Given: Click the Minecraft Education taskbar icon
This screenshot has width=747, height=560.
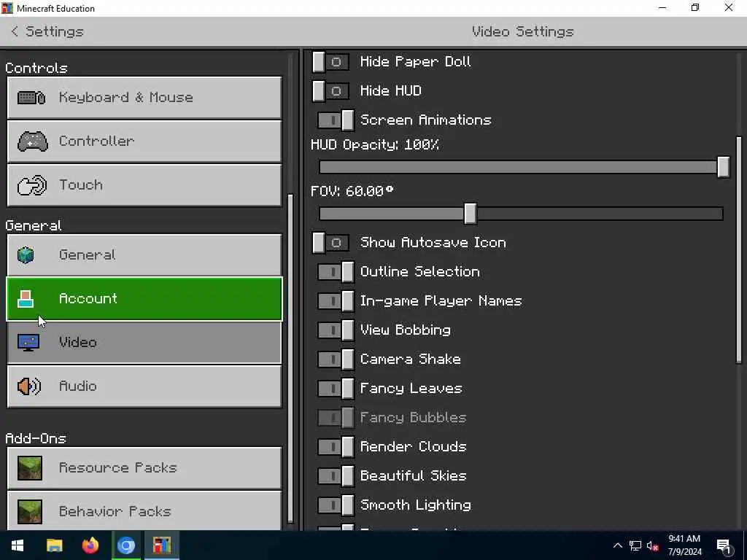Looking at the screenshot, I should click(x=162, y=545).
